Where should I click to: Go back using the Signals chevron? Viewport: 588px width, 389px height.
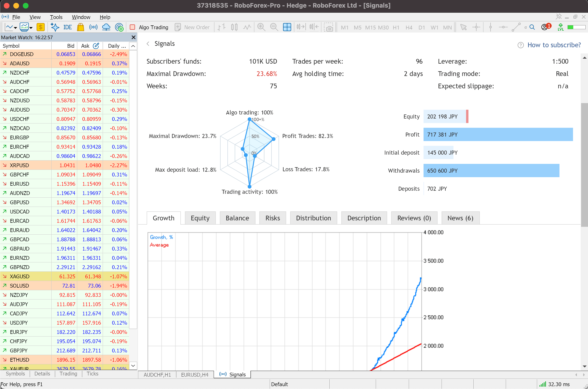(148, 44)
